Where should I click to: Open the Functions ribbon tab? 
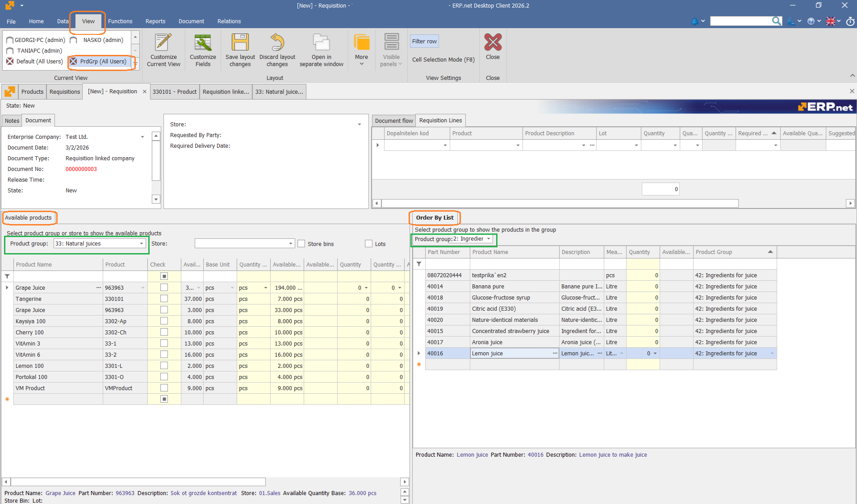click(120, 21)
